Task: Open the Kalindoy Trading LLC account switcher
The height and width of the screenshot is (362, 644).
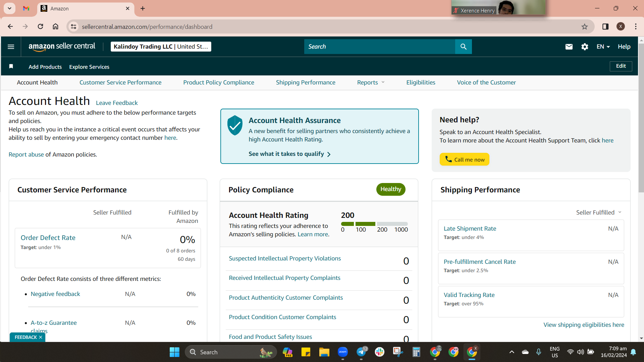Action: (161, 47)
